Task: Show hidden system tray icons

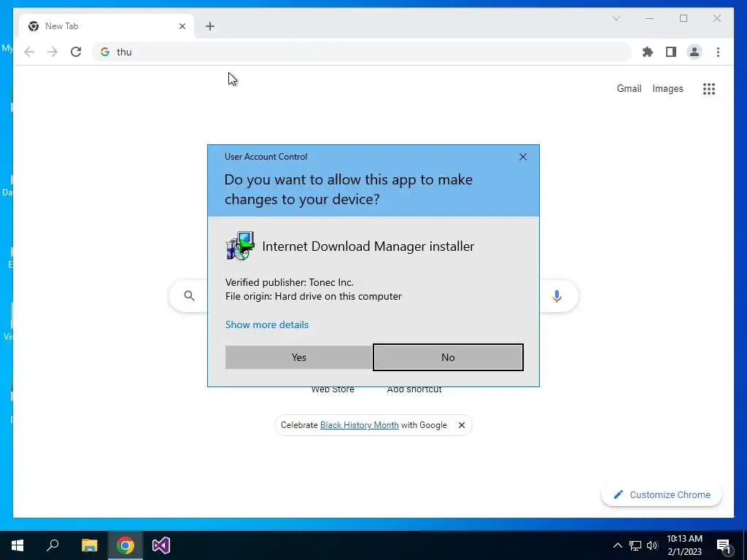Action: [617, 545]
